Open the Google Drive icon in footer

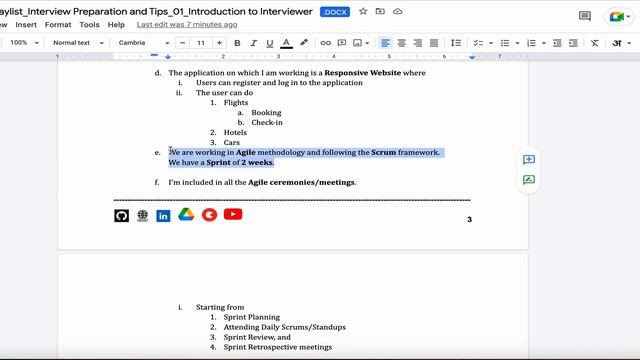(x=186, y=215)
